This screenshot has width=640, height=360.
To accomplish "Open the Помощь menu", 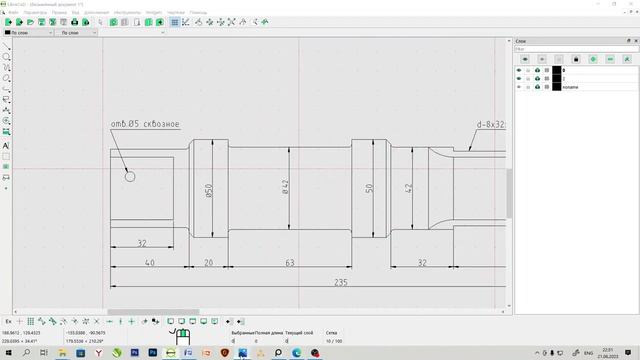I will 198,13.
